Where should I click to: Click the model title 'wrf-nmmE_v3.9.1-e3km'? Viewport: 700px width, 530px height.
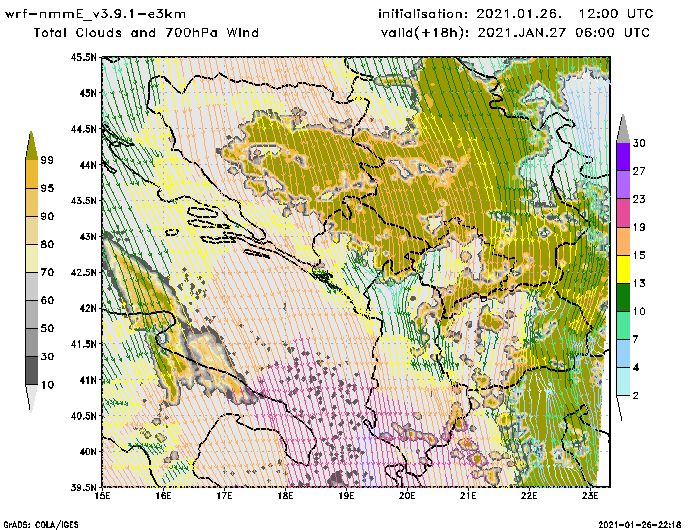(95, 14)
